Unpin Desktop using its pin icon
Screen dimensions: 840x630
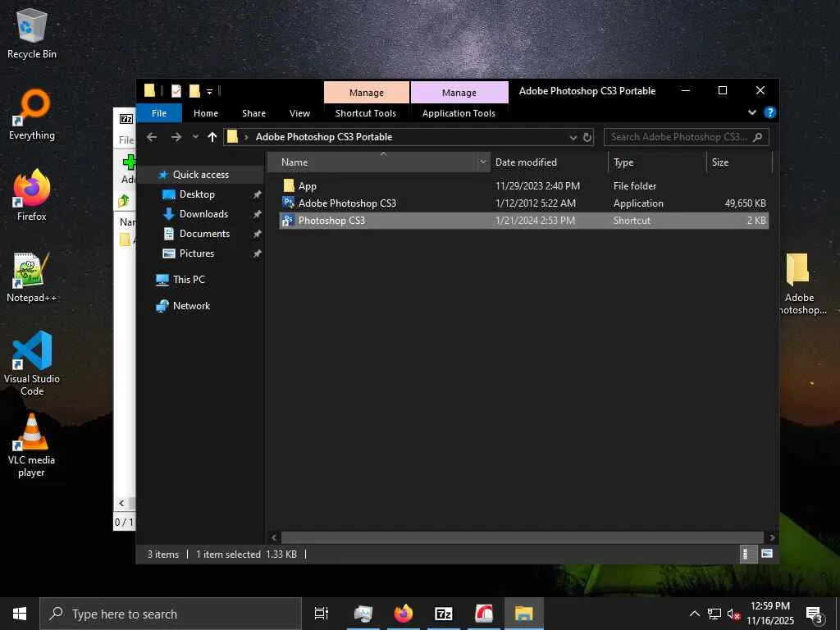(x=257, y=194)
